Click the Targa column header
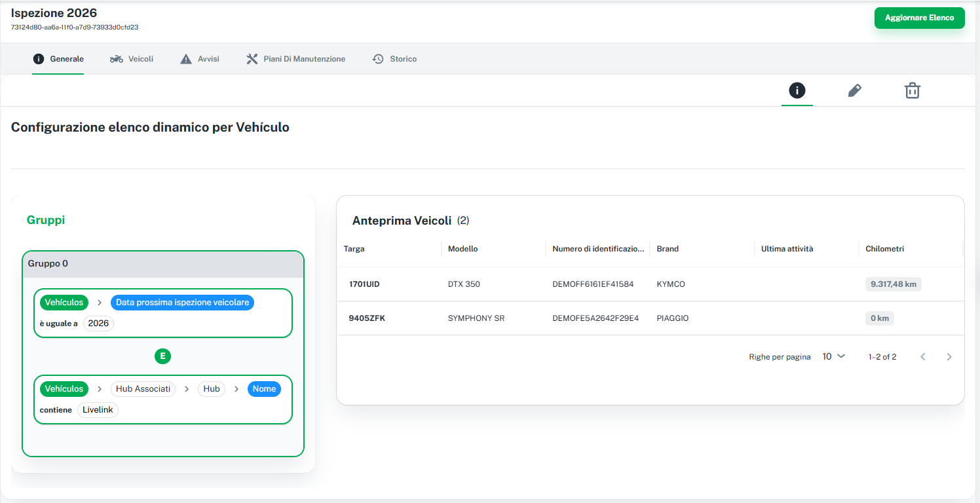The image size is (980, 503). tap(354, 249)
